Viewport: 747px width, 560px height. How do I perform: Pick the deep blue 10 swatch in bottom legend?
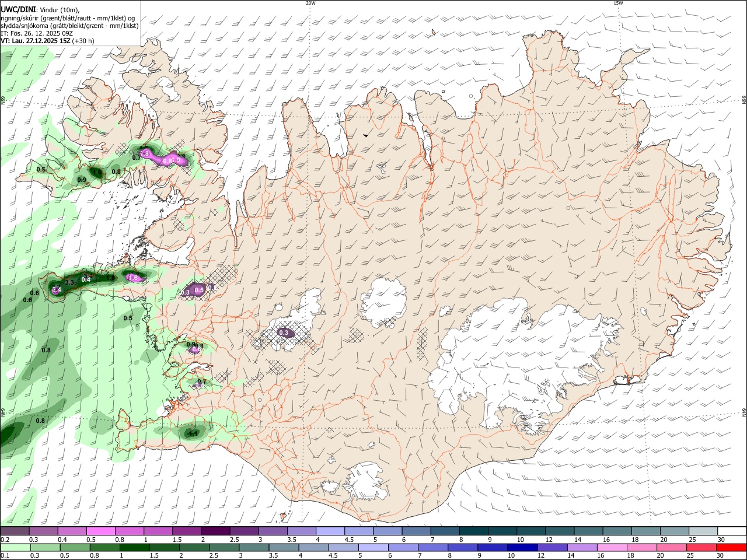tap(522, 548)
